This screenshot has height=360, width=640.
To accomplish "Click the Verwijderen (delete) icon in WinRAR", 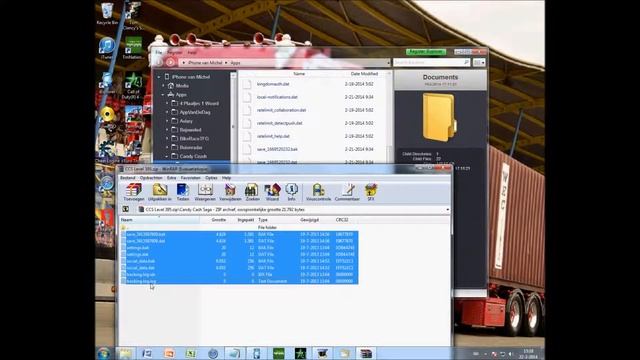I will 230,192.
